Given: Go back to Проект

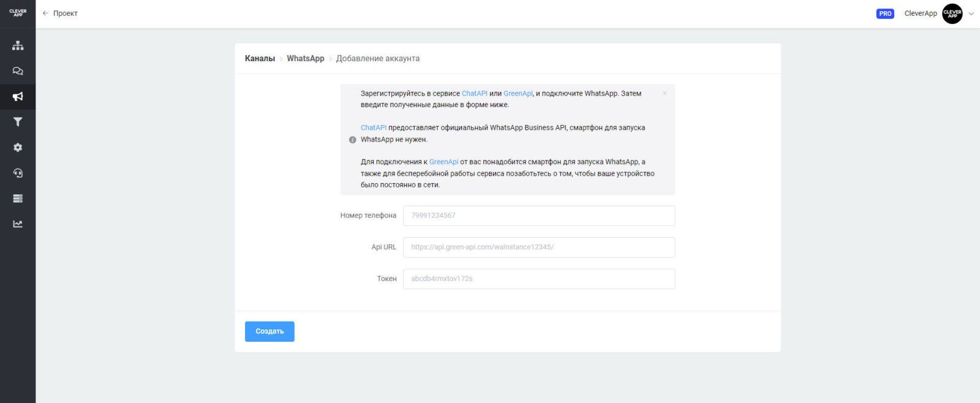Looking at the screenshot, I should [60, 13].
